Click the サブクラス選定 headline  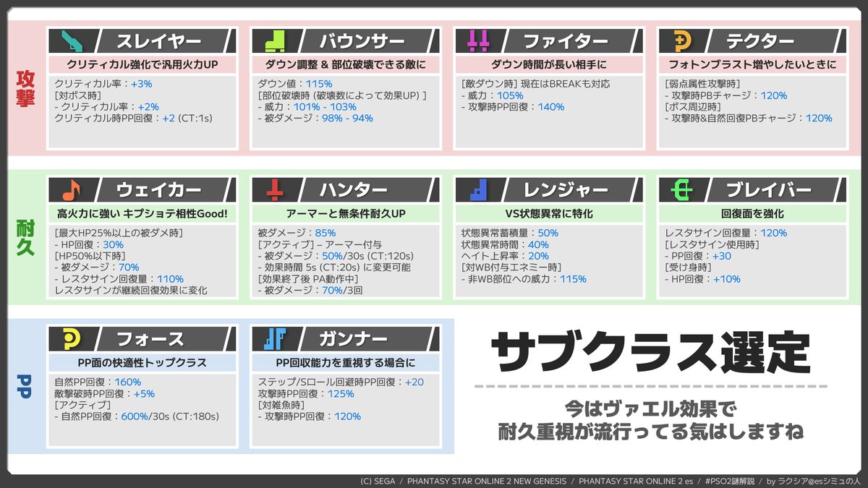point(650,354)
